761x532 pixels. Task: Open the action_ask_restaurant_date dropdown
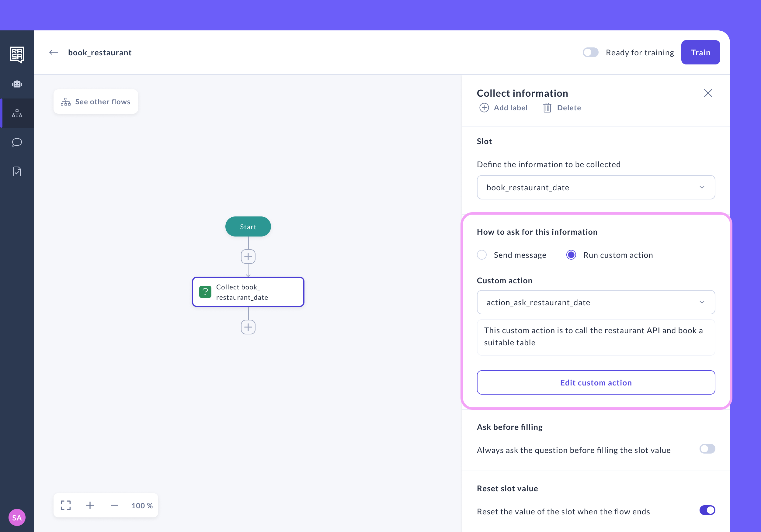click(x=596, y=302)
